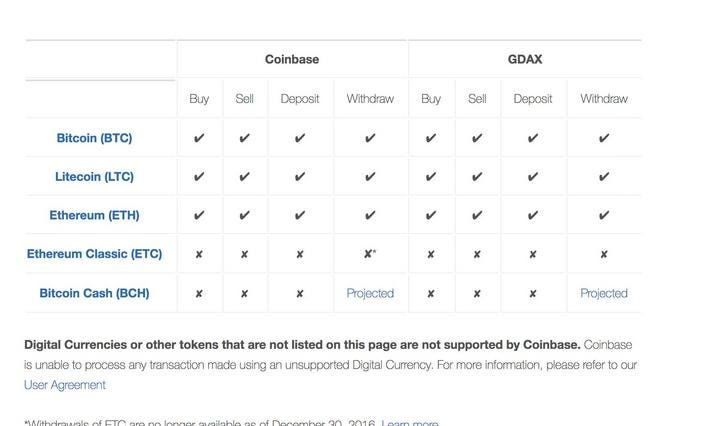The width and height of the screenshot is (728, 426).
Task: Click Ethereum Classic GDAX Withdraw cross mark
Action: click(x=604, y=254)
